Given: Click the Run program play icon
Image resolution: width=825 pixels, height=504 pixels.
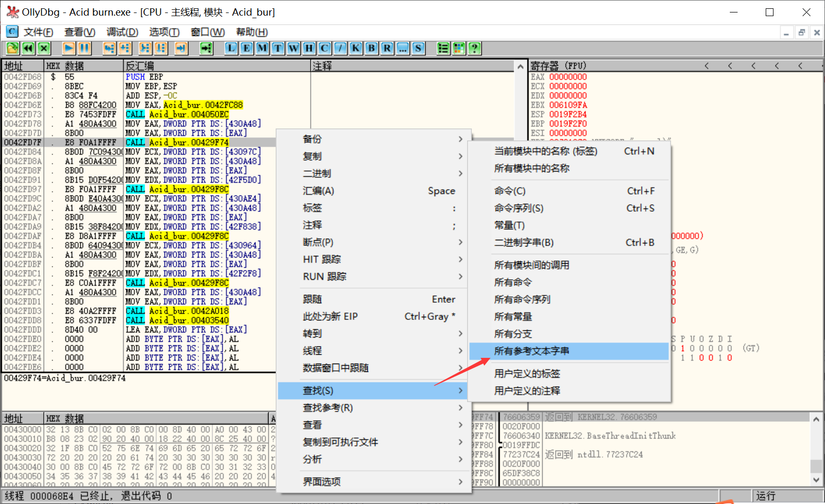Looking at the screenshot, I should pyautogui.click(x=69, y=48).
